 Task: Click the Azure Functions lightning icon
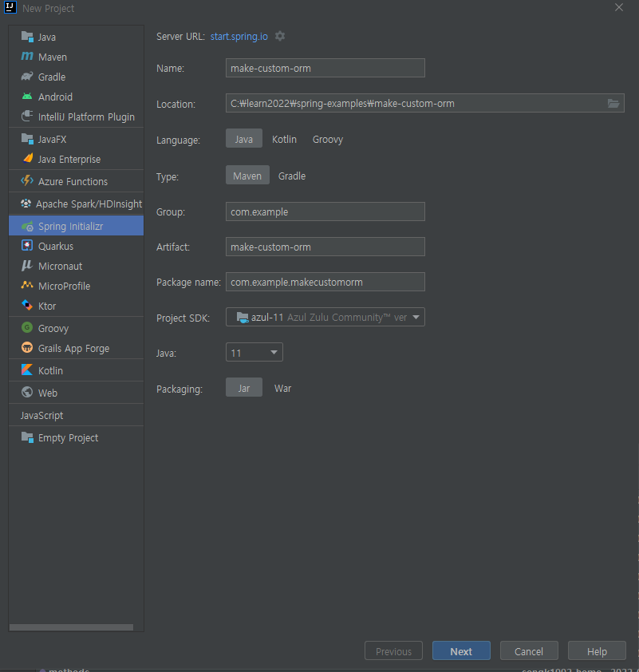tap(27, 181)
